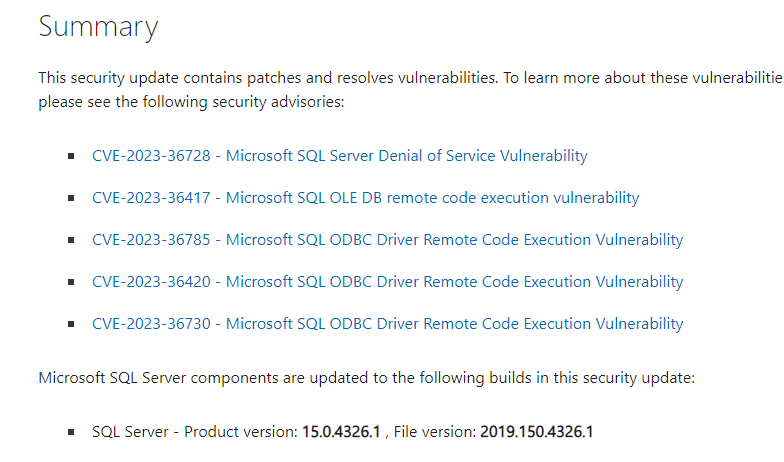Image resolution: width=784 pixels, height=462 pixels.
Task: Open the CVE-2023-36728 Denial of Service advisory
Action: 340,156
